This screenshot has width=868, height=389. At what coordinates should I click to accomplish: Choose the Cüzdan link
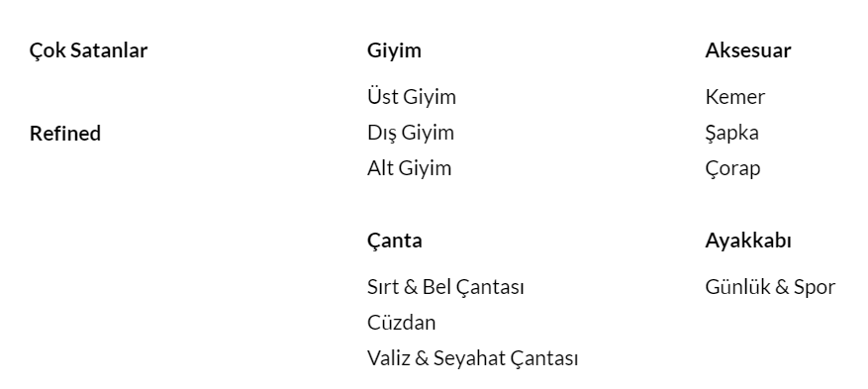[402, 323]
